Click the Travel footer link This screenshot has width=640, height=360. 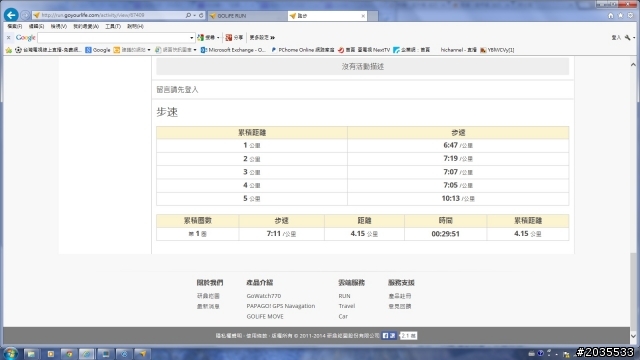click(347, 306)
